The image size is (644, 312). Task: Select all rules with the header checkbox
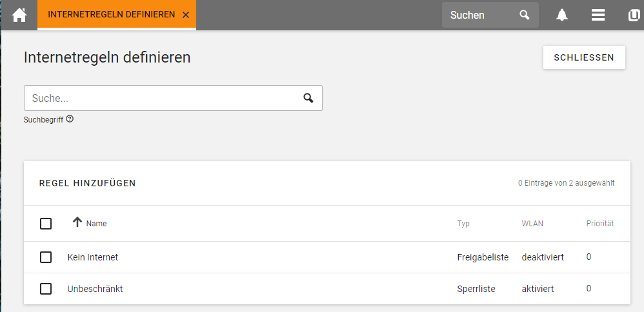(x=46, y=224)
